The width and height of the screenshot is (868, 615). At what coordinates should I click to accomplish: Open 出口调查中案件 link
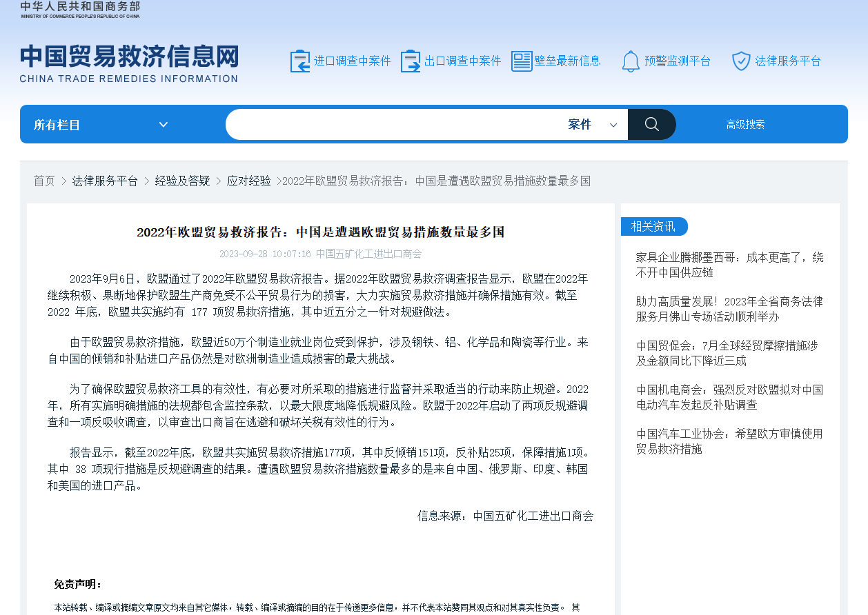pyautogui.click(x=463, y=61)
